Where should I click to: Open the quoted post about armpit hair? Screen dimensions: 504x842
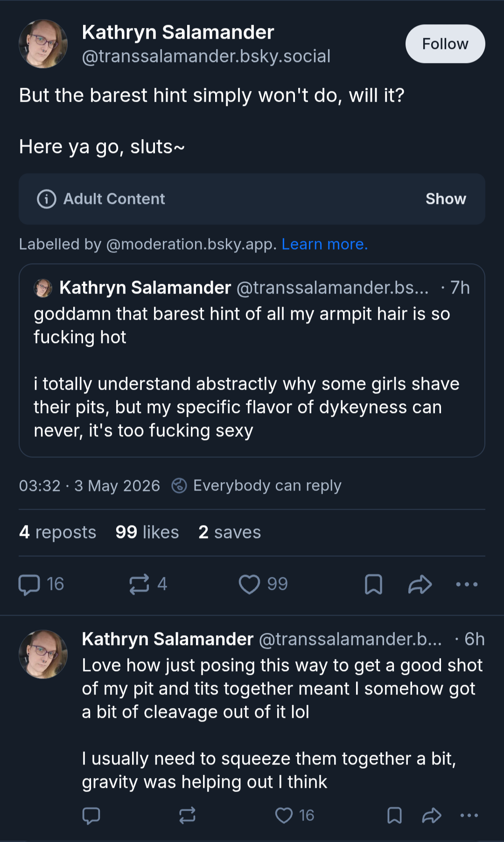252,360
